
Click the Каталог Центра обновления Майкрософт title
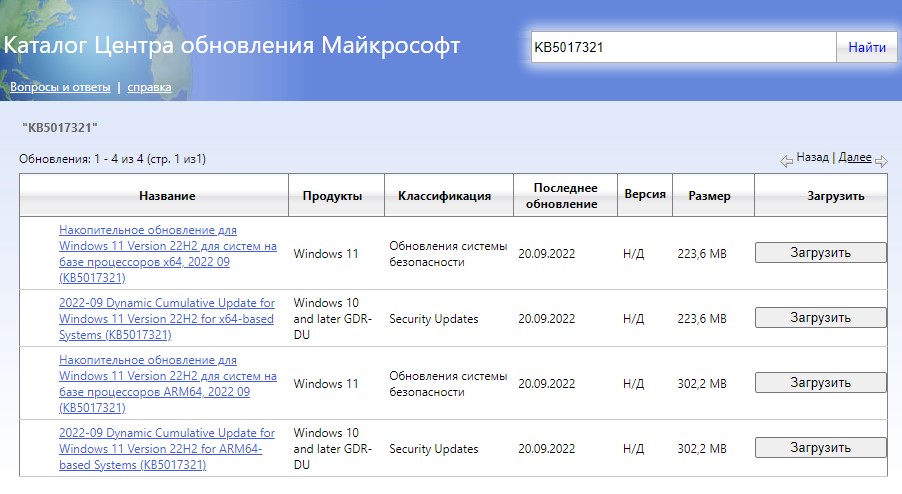pyautogui.click(x=232, y=45)
